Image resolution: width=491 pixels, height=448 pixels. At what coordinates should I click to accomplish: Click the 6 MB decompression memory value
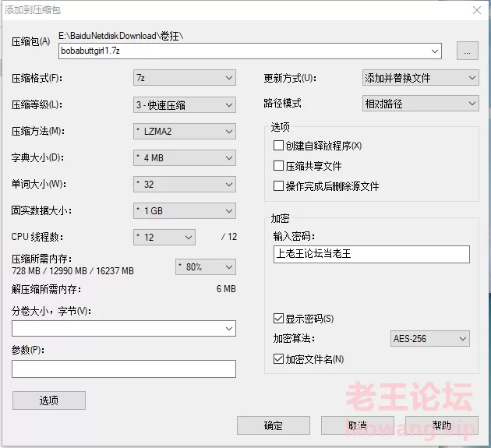[226, 289]
